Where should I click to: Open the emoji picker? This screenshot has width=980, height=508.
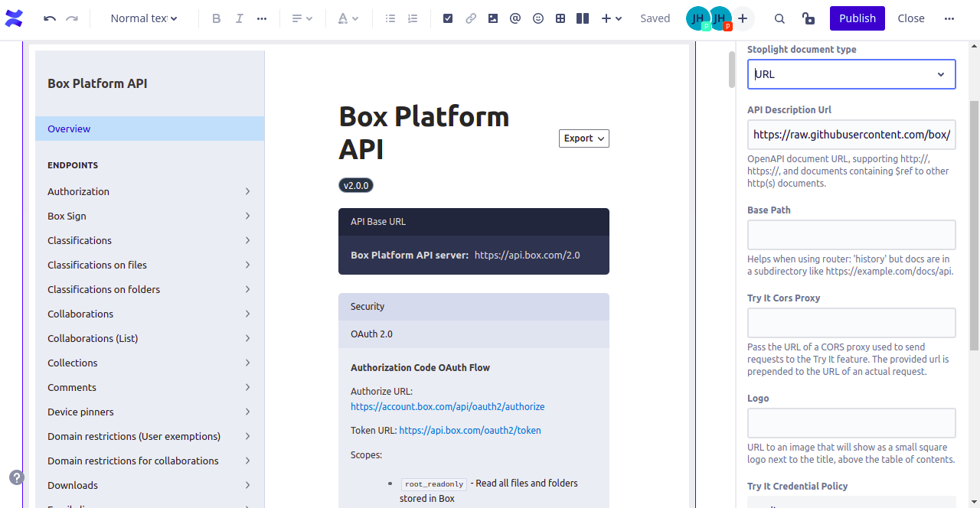(538, 18)
